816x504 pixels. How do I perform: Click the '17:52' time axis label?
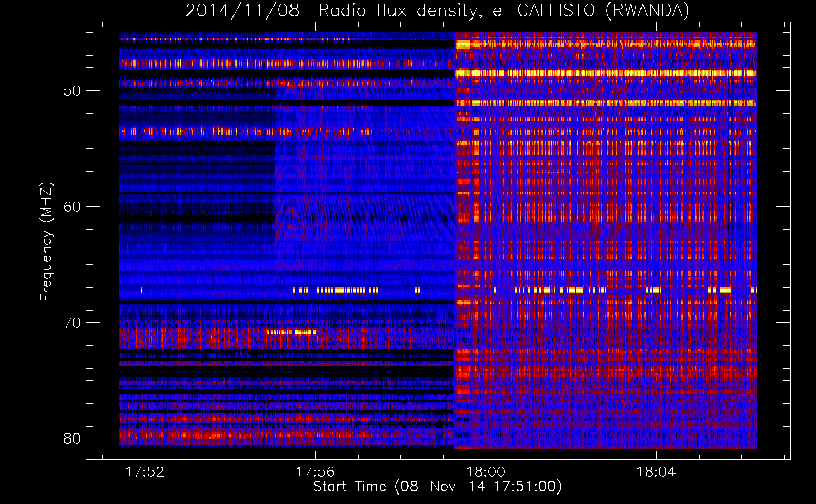(145, 472)
